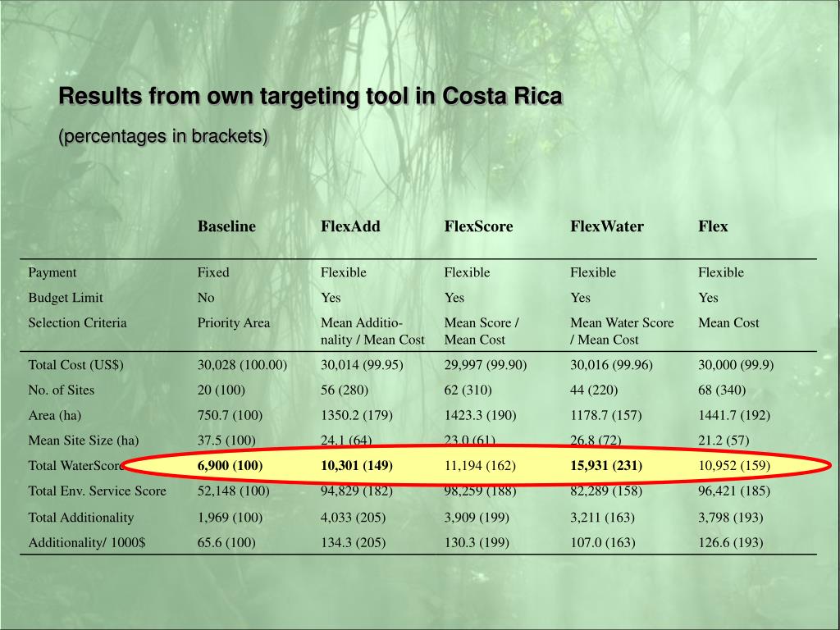
Task: Select the bold 6,900 (100) cell
Action: (230, 466)
